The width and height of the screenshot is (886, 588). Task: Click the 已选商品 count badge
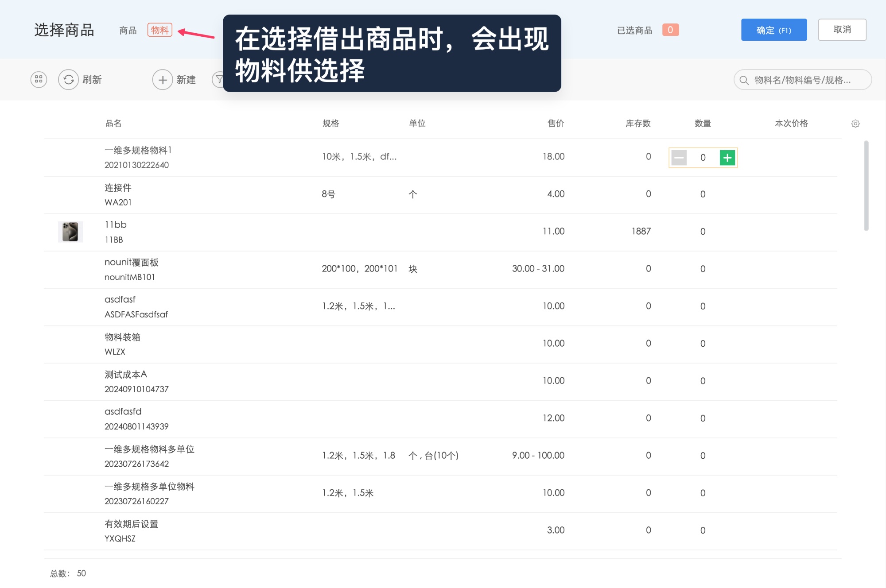click(671, 30)
